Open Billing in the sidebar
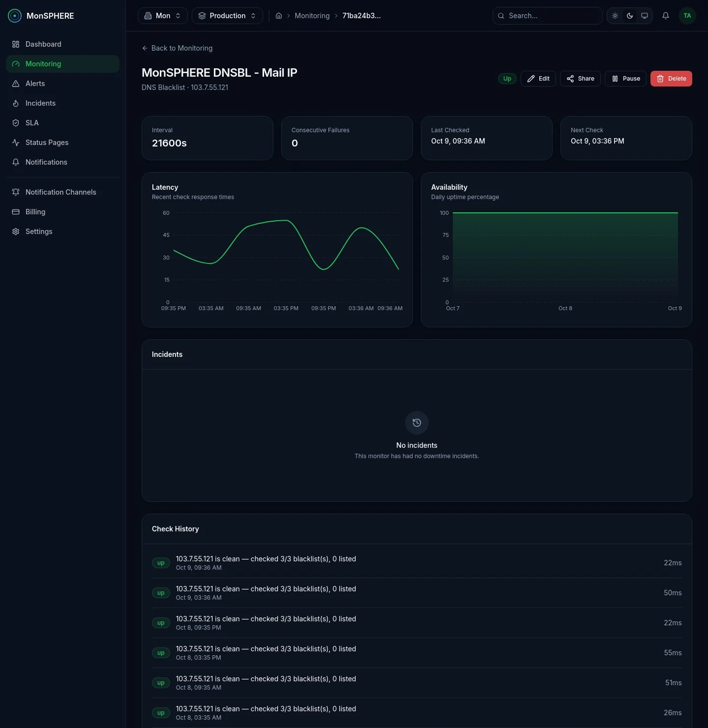The image size is (708, 728). [x=62, y=212]
